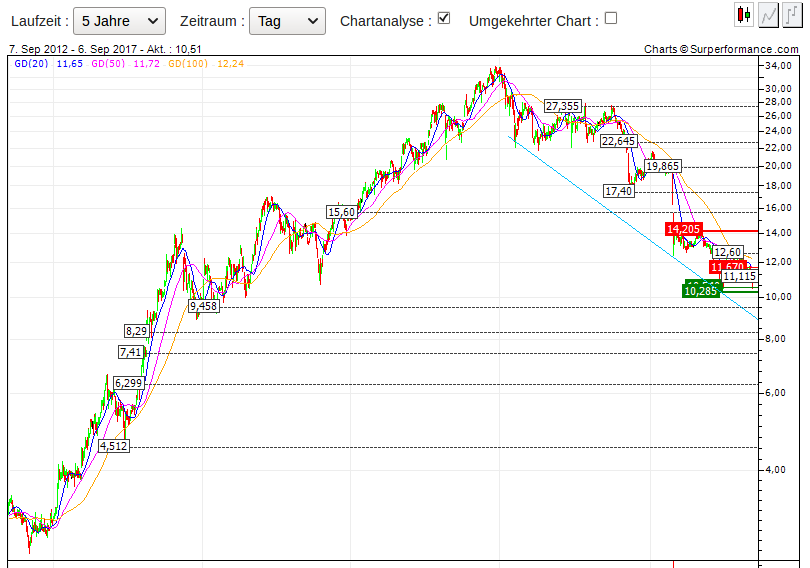Select the 22,645 price level label

[x=618, y=141]
